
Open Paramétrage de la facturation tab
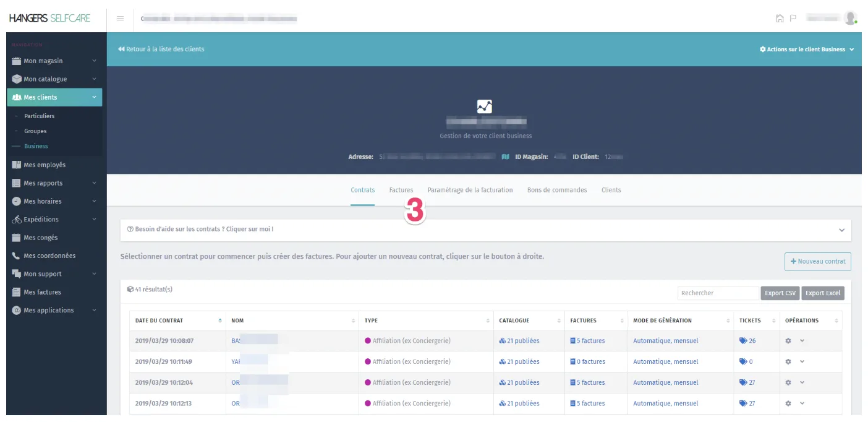pyautogui.click(x=470, y=190)
